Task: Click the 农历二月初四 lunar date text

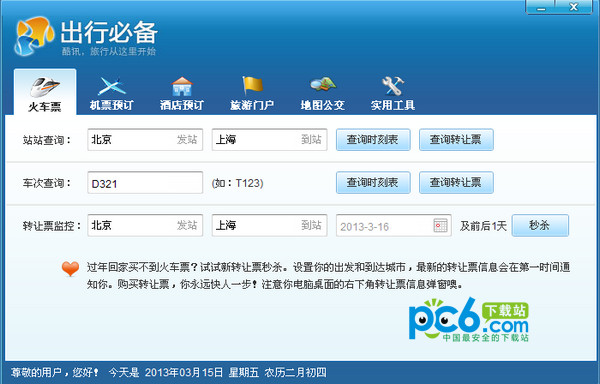Action: pos(295,373)
